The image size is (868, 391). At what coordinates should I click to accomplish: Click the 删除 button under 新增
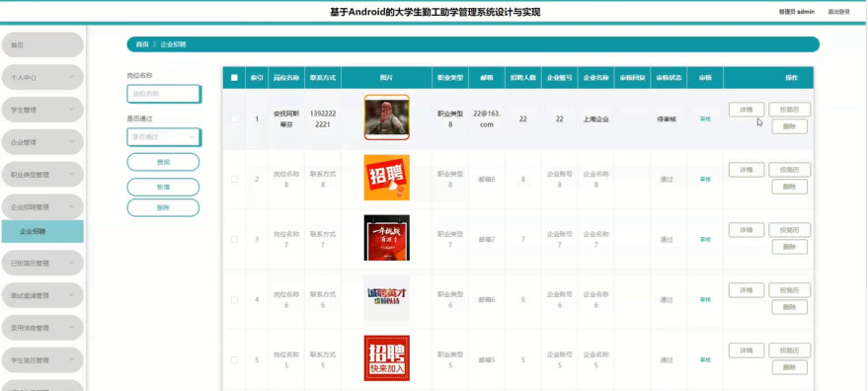pos(163,207)
